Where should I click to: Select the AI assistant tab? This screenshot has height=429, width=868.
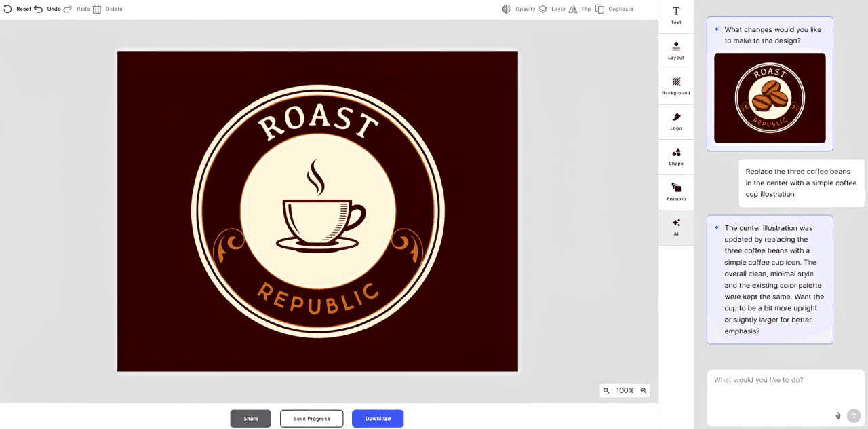(676, 227)
